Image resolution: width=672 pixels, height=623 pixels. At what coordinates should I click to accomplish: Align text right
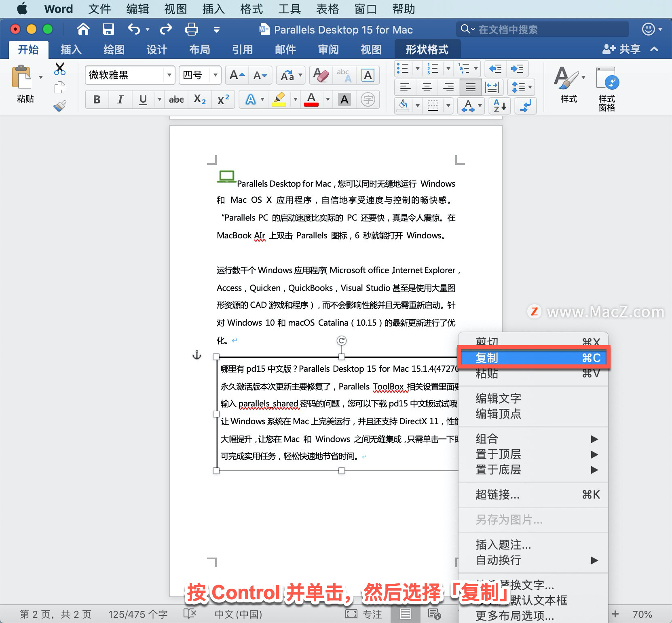click(x=448, y=87)
